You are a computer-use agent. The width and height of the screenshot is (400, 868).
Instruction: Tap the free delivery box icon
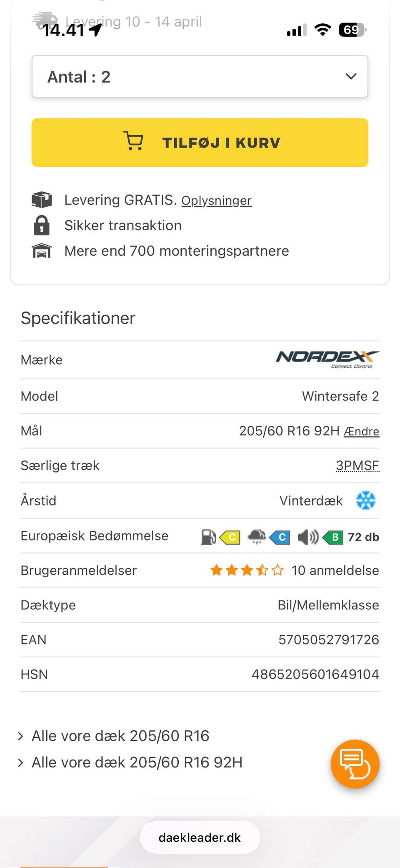[x=42, y=200]
